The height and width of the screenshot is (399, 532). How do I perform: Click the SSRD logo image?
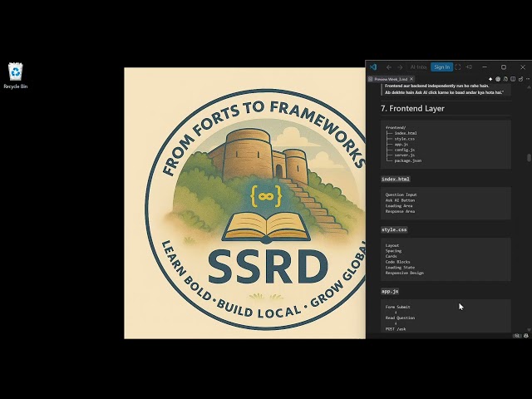(x=245, y=203)
